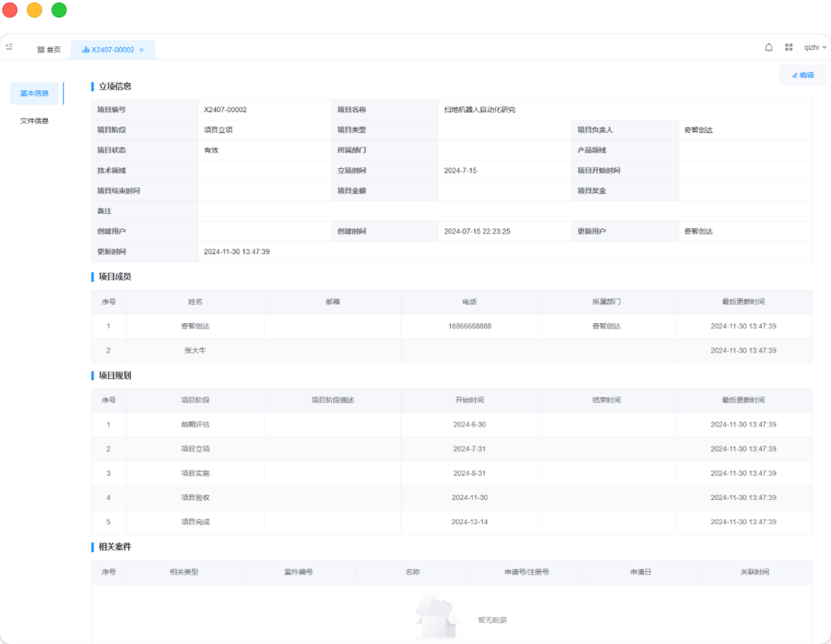
Task: Click the empty-data box illustration
Action: pyautogui.click(x=436, y=616)
